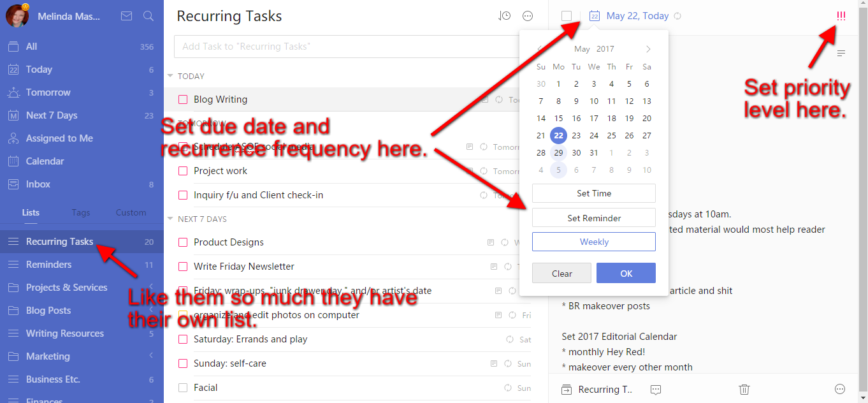Mark Project work as complete
Image resolution: width=868 pixels, height=403 pixels.
click(x=183, y=170)
